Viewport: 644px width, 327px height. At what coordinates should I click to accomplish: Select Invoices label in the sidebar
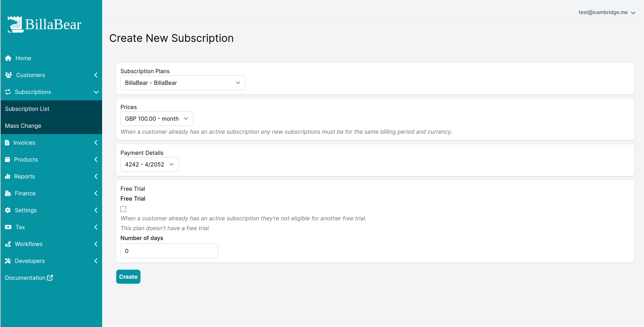[24, 143]
